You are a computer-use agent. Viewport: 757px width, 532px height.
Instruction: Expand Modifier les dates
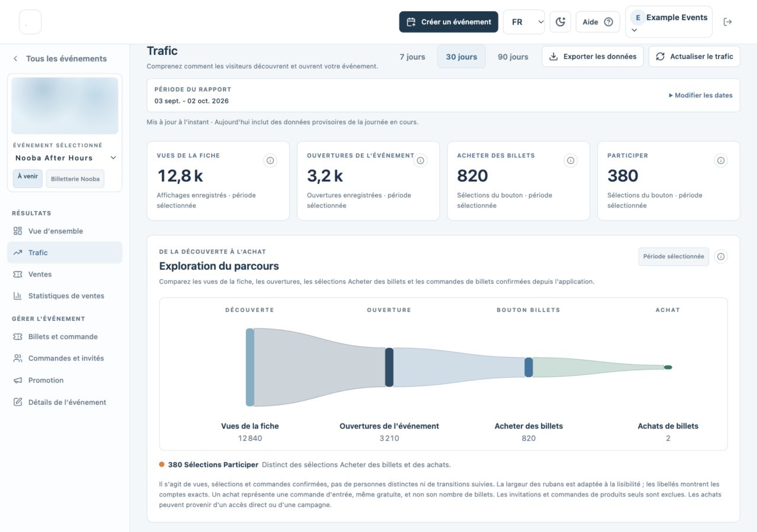(x=701, y=95)
